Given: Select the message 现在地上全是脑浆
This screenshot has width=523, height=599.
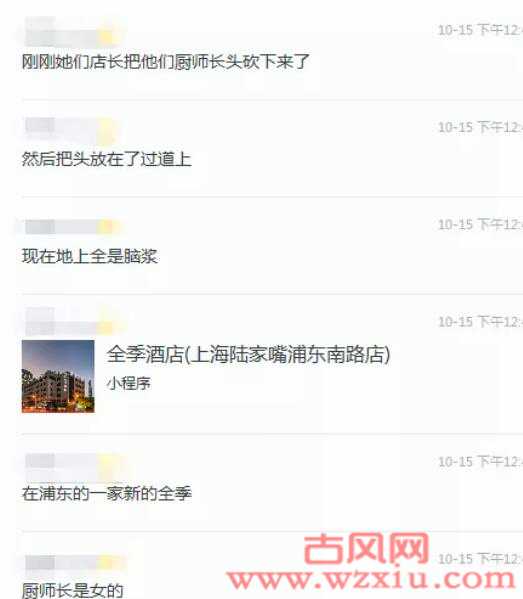Looking at the screenshot, I should point(90,256).
